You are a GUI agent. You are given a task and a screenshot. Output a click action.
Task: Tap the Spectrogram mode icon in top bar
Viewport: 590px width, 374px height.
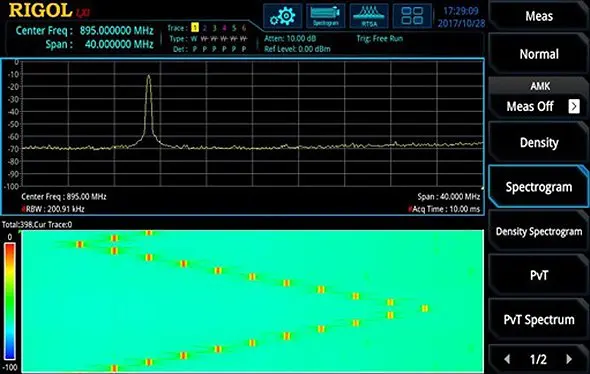coord(325,16)
